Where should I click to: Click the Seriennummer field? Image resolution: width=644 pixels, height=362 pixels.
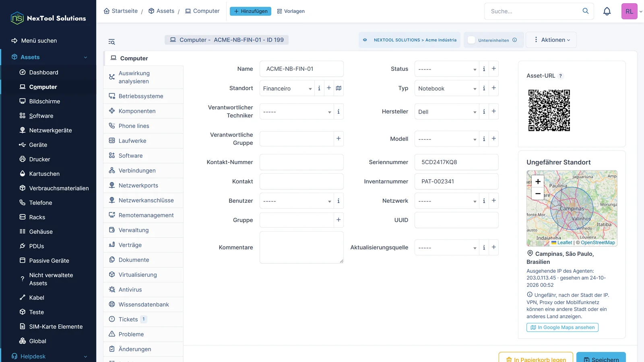pyautogui.click(x=456, y=162)
